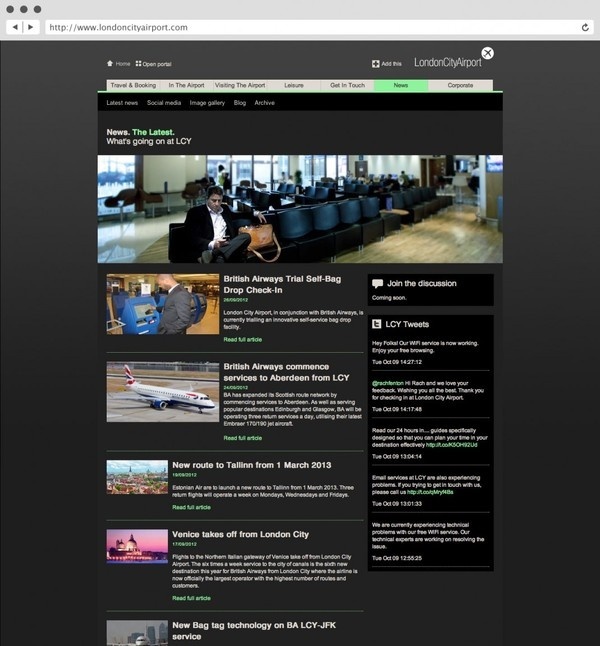Open New route to Tallinn headline
This screenshot has height=646, width=600.
(x=252, y=465)
